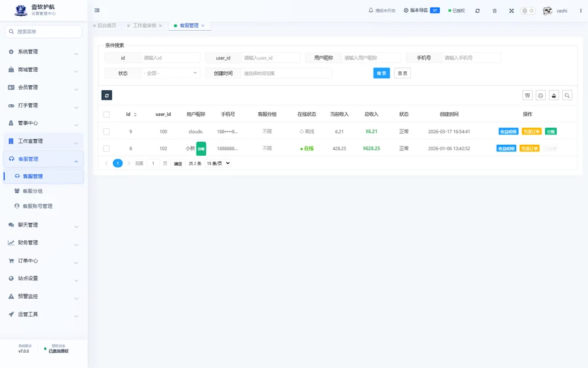Click the 手机号 input field
This screenshot has height=368, width=588.
pos(472,58)
